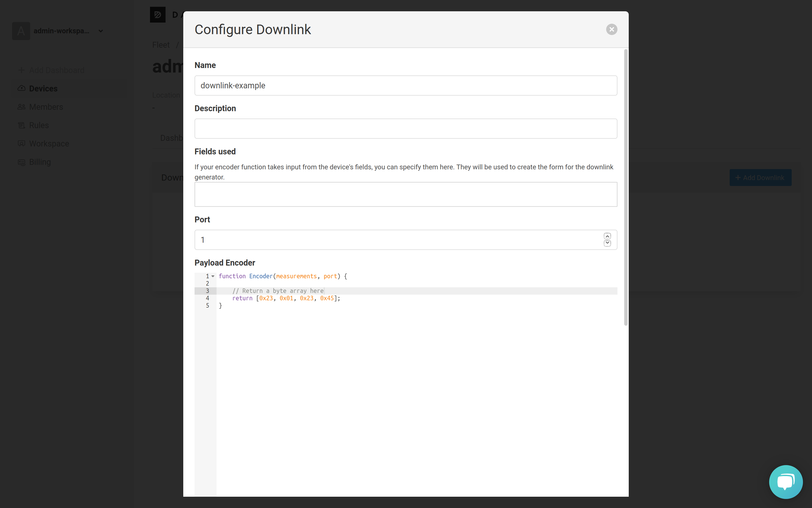Click the Fleet breadcrumb link

[x=161, y=45]
